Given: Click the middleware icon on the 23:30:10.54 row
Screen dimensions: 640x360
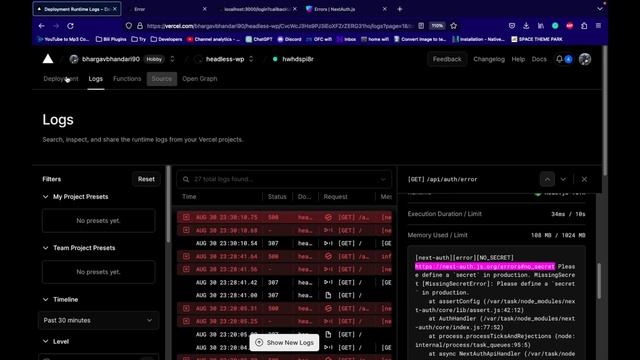Looking at the screenshot, I should point(328,243).
